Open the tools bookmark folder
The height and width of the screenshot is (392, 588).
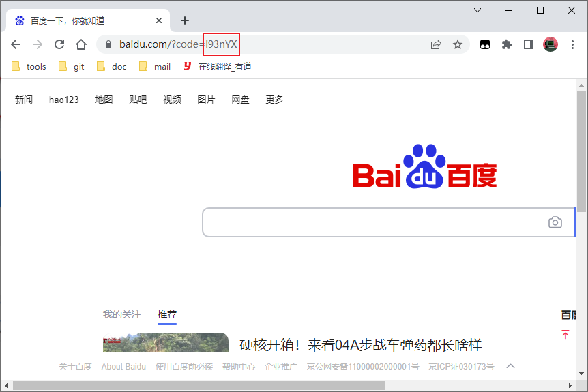pyautogui.click(x=29, y=67)
